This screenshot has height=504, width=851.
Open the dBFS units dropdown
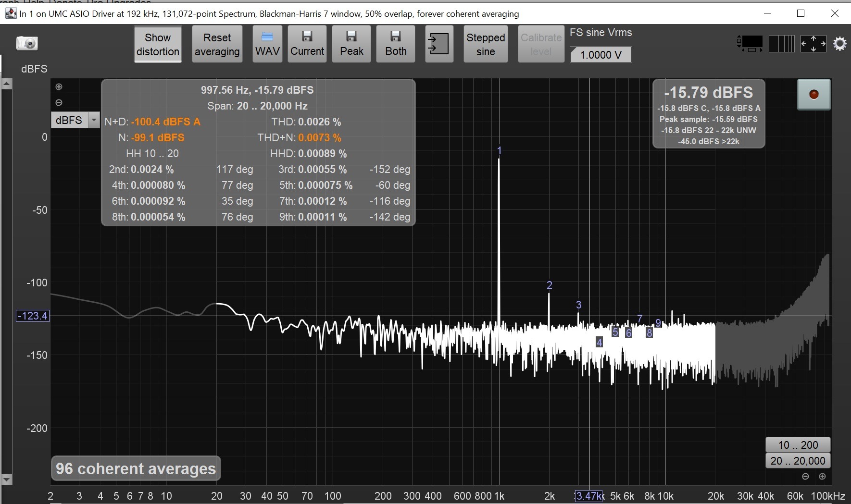pos(75,120)
